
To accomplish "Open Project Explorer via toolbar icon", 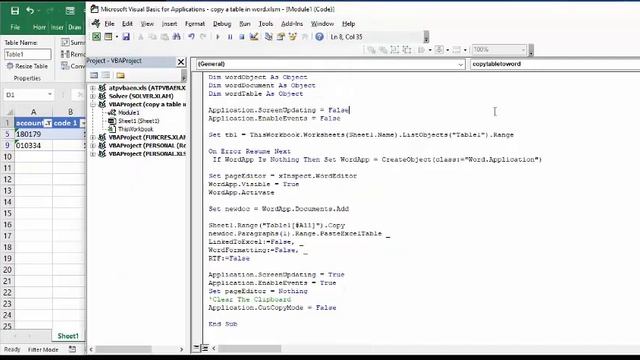I will coord(269,37).
